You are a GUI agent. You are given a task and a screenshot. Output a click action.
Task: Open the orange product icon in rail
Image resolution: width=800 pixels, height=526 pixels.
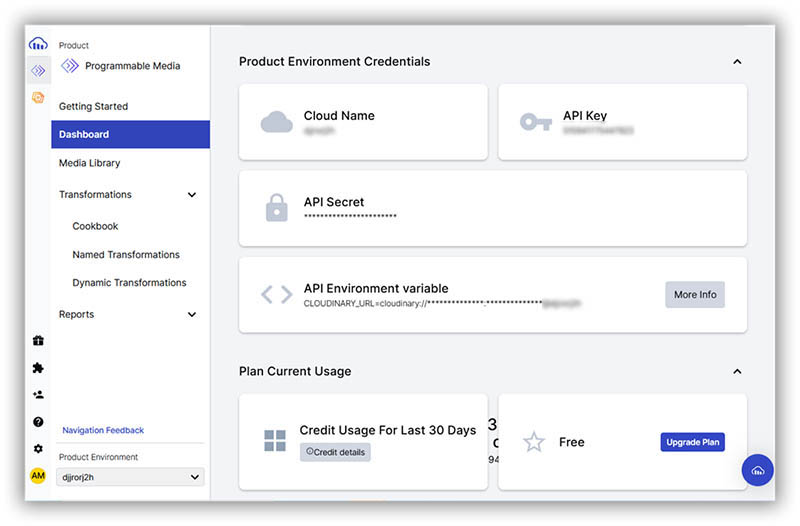pos(38,97)
